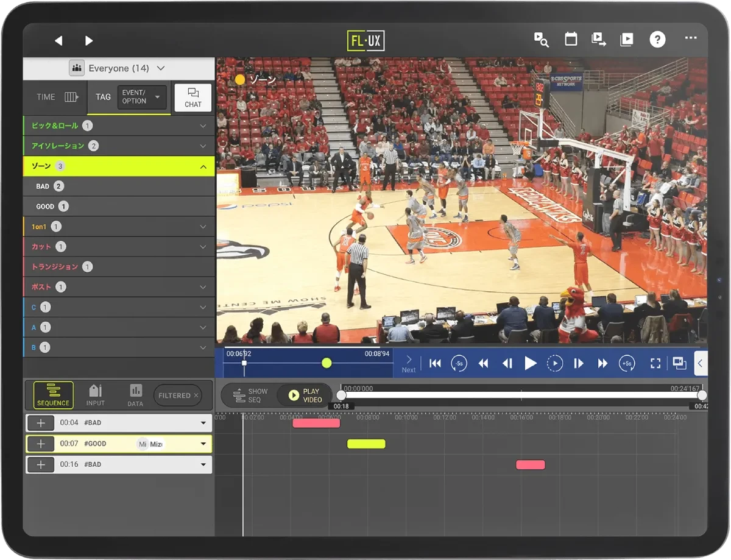
Task: Select the second pink BAD timeline clip
Action: click(531, 464)
